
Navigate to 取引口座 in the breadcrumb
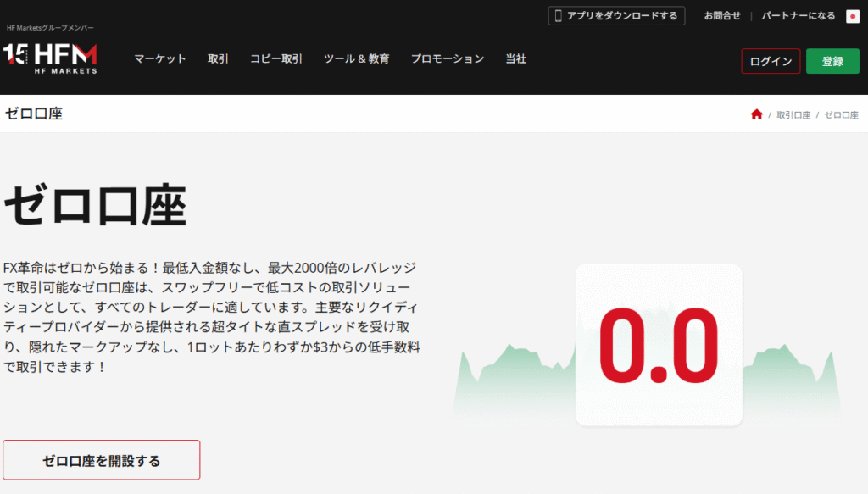[793, 114]
